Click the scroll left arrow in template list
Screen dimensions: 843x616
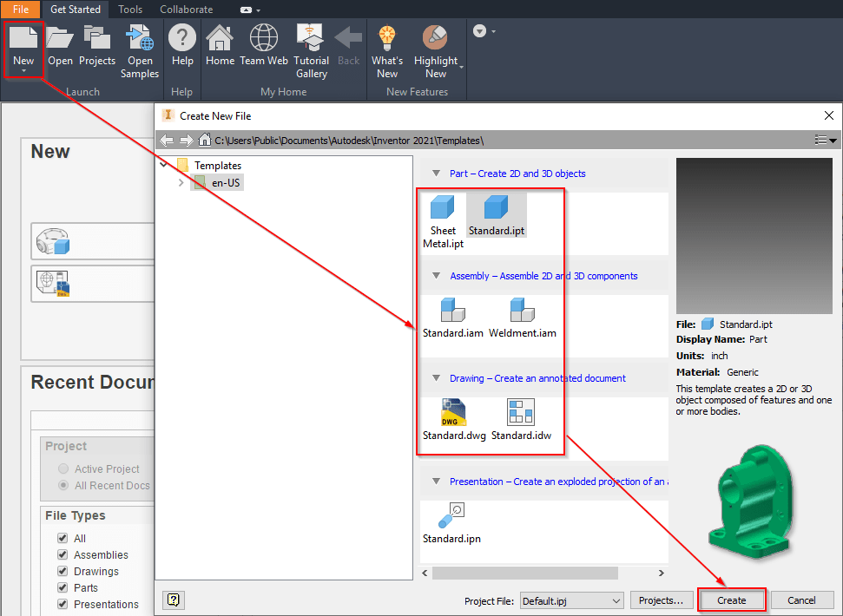click(x=425, y=573)
